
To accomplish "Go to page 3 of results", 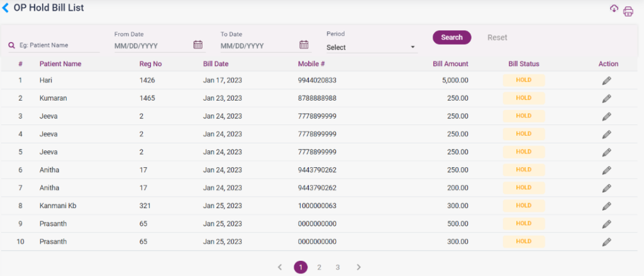I will (x=338, y=267).
